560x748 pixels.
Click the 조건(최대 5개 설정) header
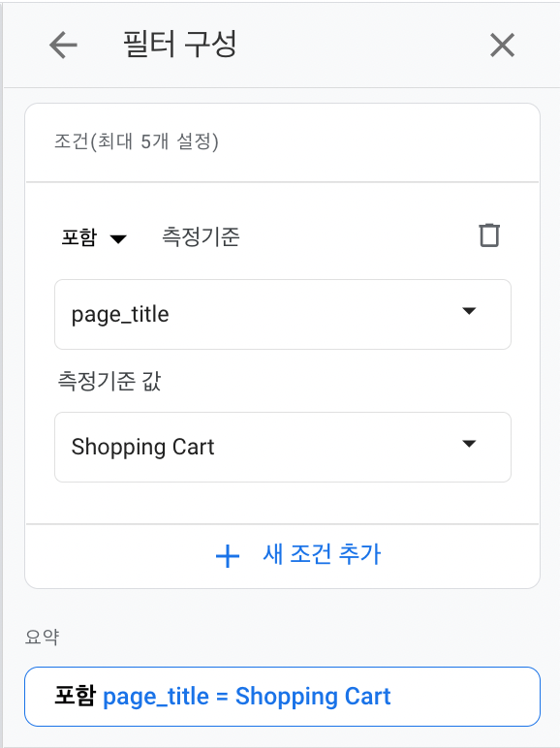137,141
